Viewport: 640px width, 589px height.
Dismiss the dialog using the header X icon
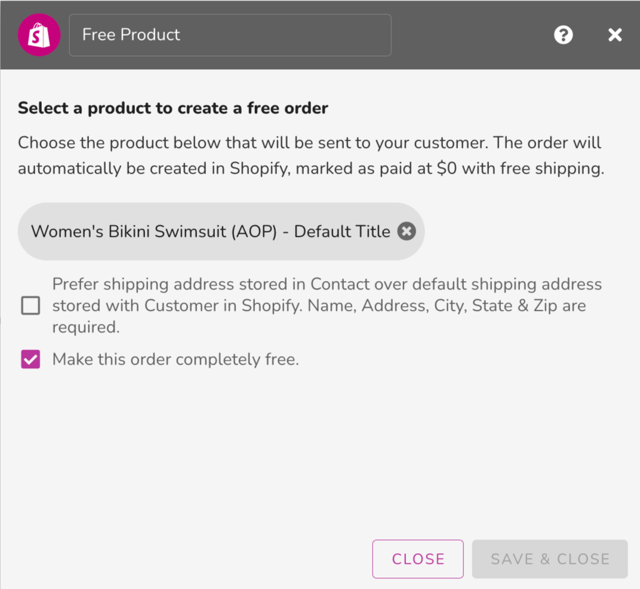(x=615, y=35)
